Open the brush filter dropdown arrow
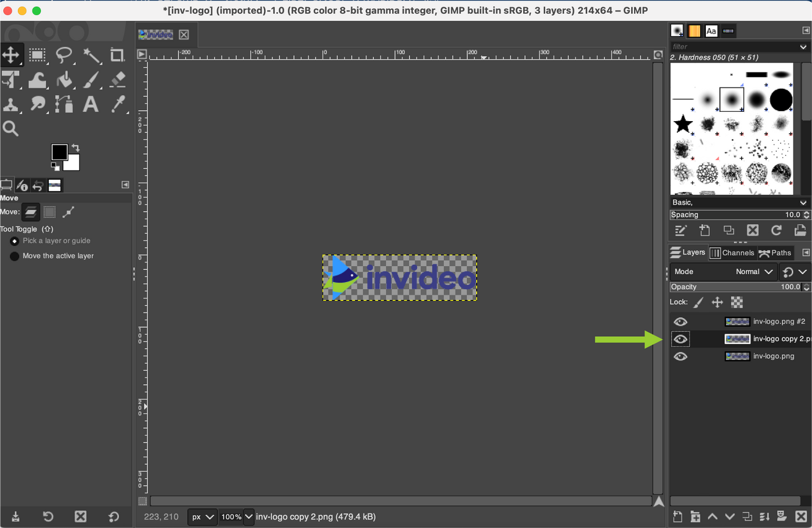This screenshot has height=528, width=812. point(803,47)
